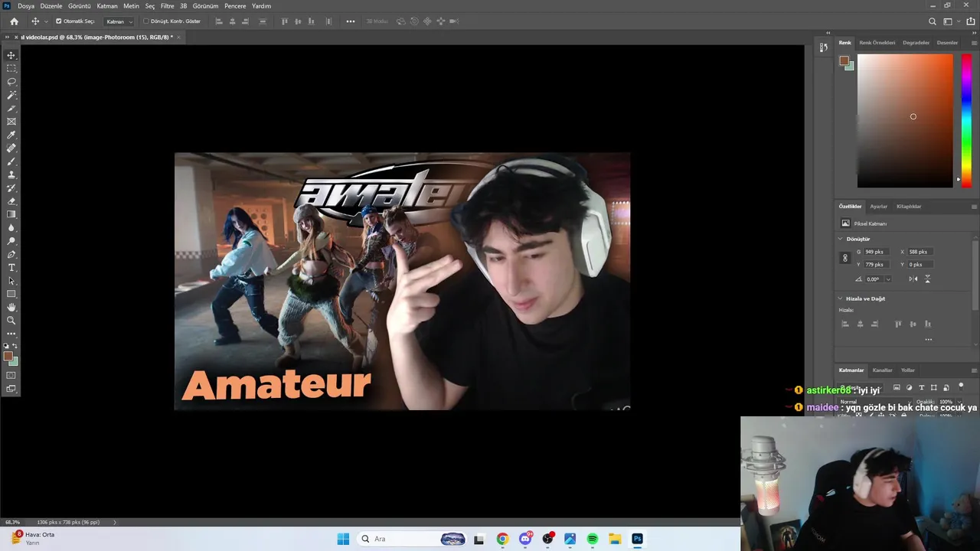Filter layers by text type
Screen dimensions: 980x551
(x=921, y=387)
